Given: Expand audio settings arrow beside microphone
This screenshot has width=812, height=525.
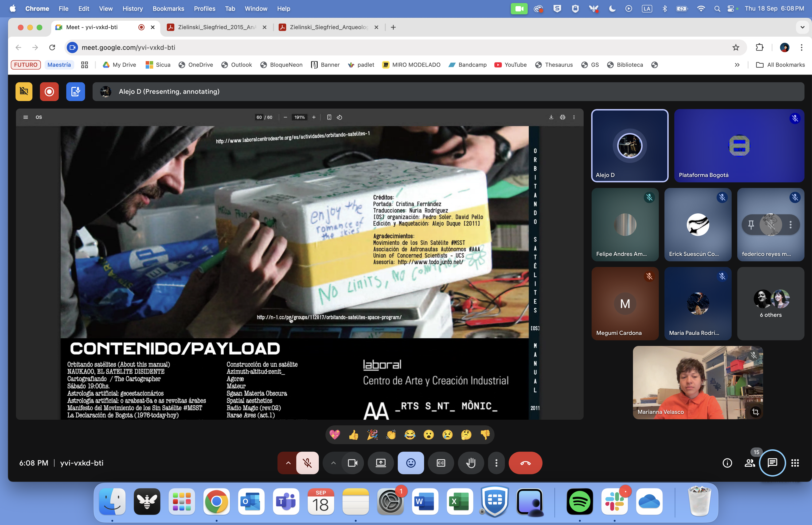Looking at the screenshot, I should 288,463.
